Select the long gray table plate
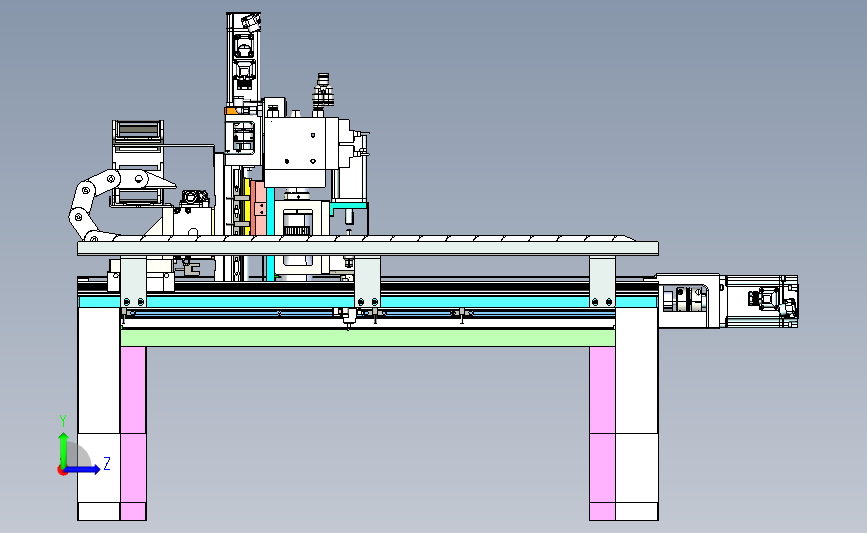This screenshot has height=533, width=867. point(368,248)
